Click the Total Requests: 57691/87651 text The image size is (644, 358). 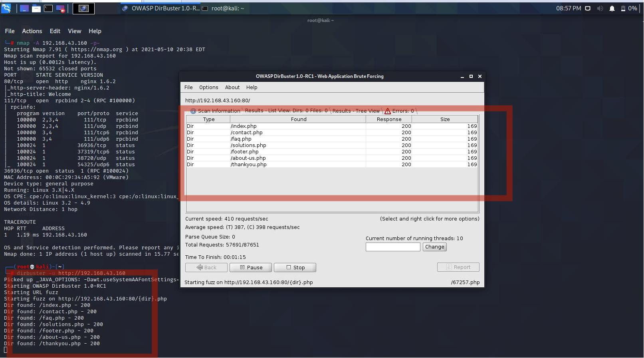click(222, 245)
